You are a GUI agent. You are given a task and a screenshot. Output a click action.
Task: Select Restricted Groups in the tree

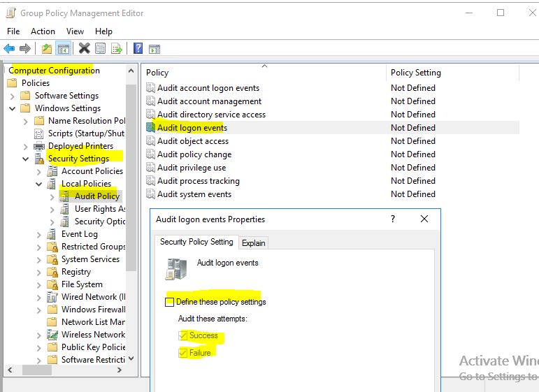94,247
